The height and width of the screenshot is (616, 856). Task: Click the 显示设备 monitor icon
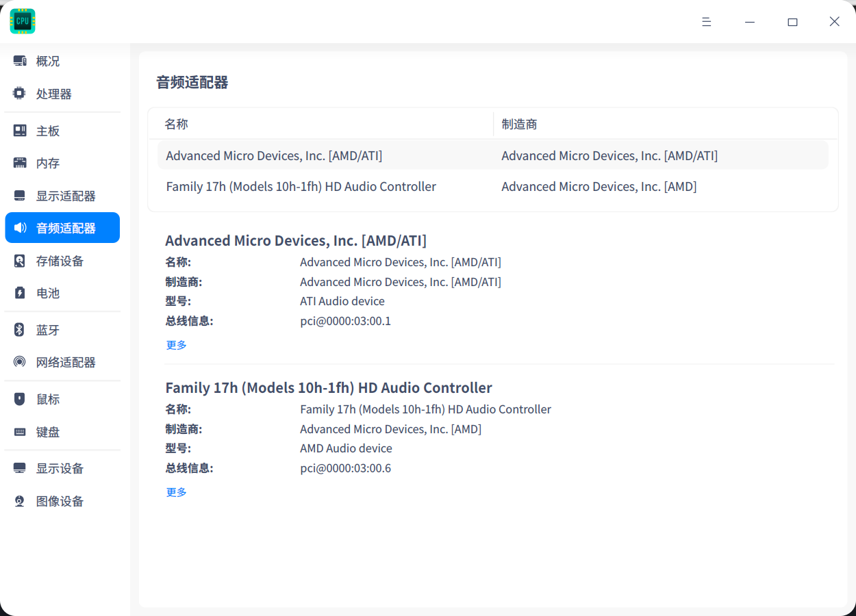tap(20, 468)
